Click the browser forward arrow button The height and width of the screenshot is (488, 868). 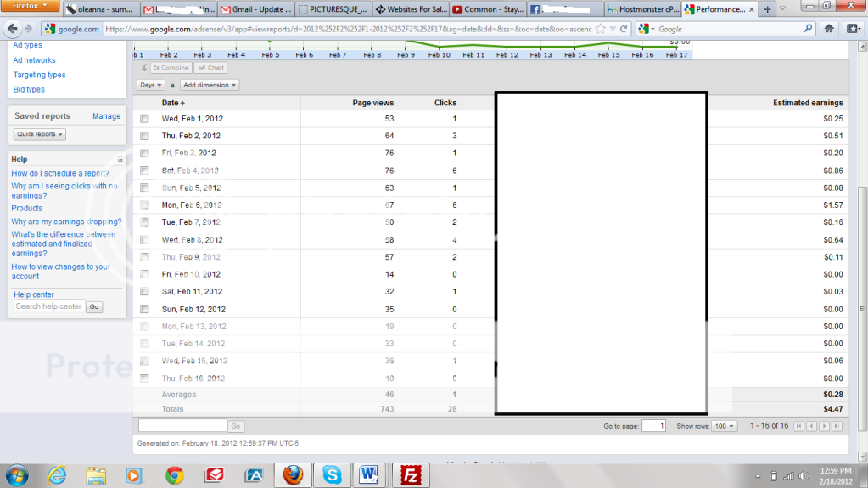pos(28,29)
